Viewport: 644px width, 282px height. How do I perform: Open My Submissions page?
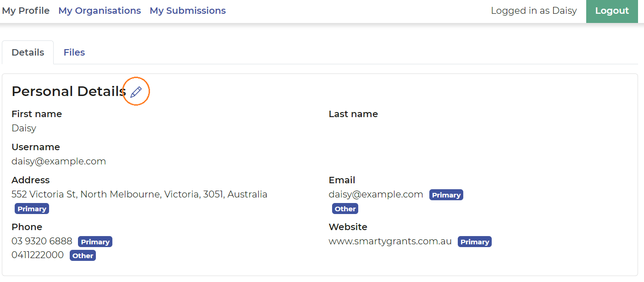(x=188, y=11)
